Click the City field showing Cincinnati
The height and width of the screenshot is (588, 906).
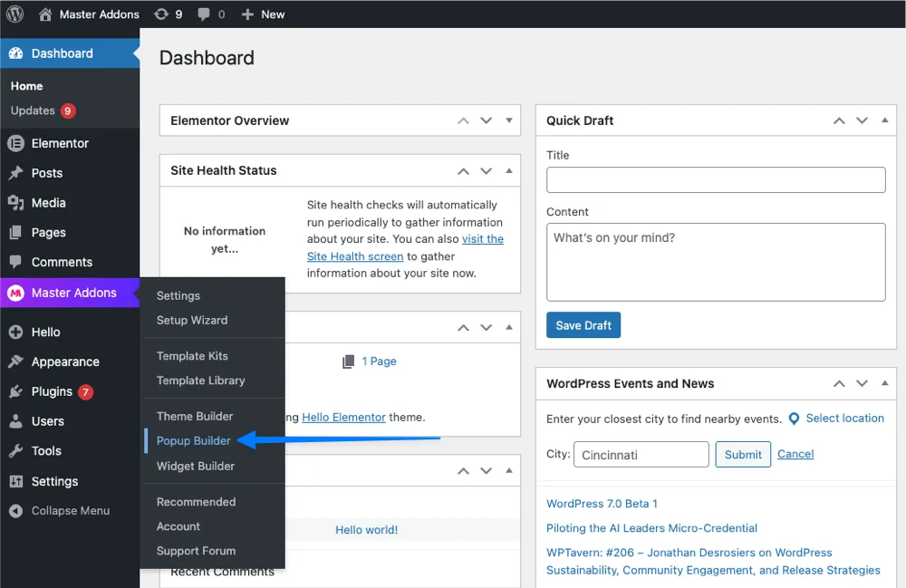pyautogui.click(x=641, y=453)
